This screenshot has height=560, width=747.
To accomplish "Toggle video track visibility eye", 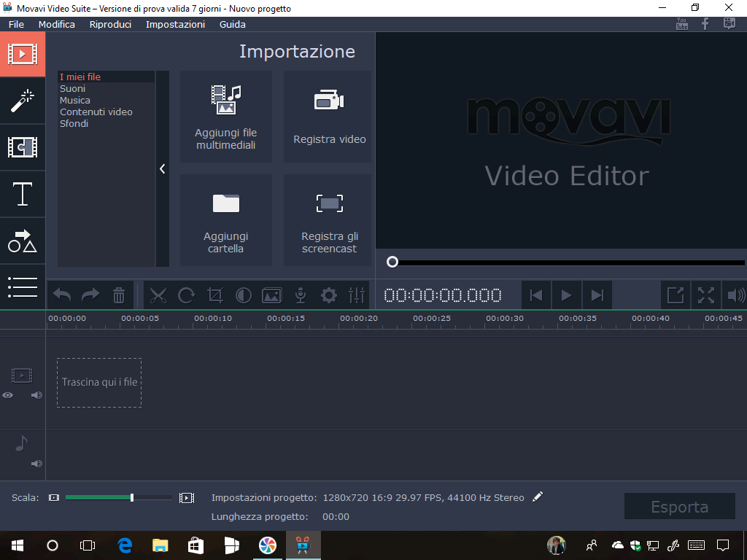I will pos(7,395).
